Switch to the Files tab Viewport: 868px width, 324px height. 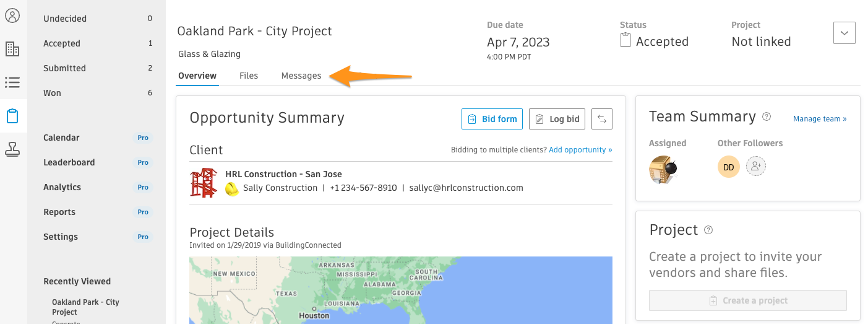coord(249,76)
